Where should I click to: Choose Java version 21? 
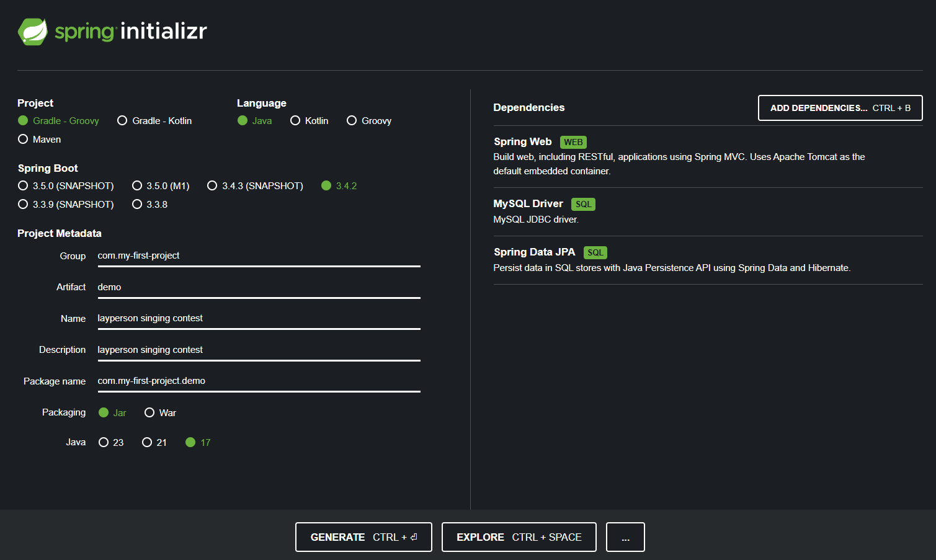click(x=154, y=443)
